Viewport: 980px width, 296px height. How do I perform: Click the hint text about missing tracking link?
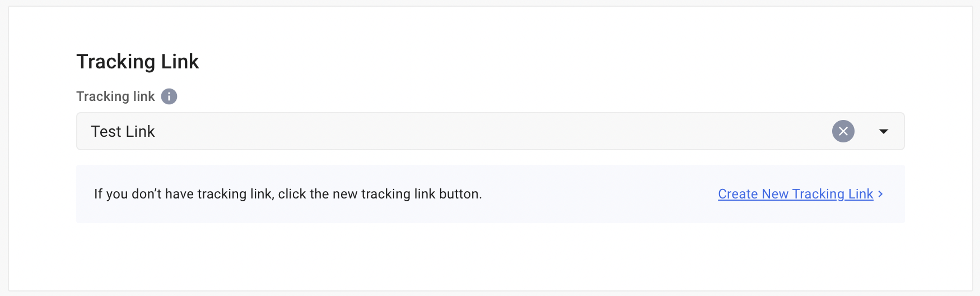point(288,194)
